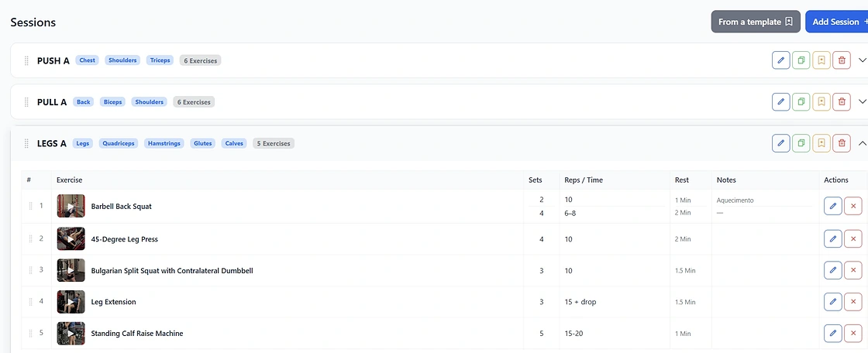Edit the Bulgarian Split Squat exercise
Viewport: 868px width, 353px height.
pos(832,271)
